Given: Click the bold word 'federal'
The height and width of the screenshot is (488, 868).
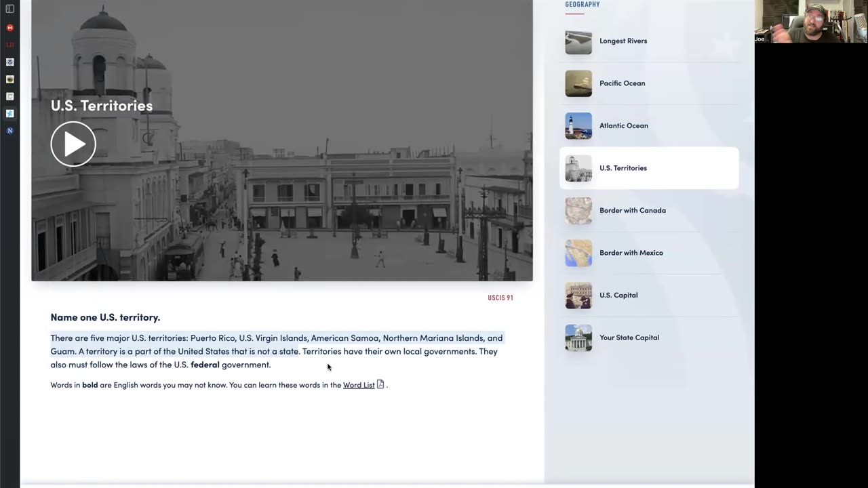Looking at the screenshot, I should (205, 365).
